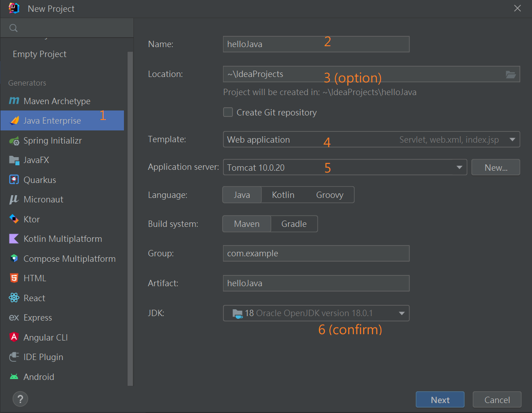Enable Create Git repository checkbox
532x413 pixels.
click(228, 112)
